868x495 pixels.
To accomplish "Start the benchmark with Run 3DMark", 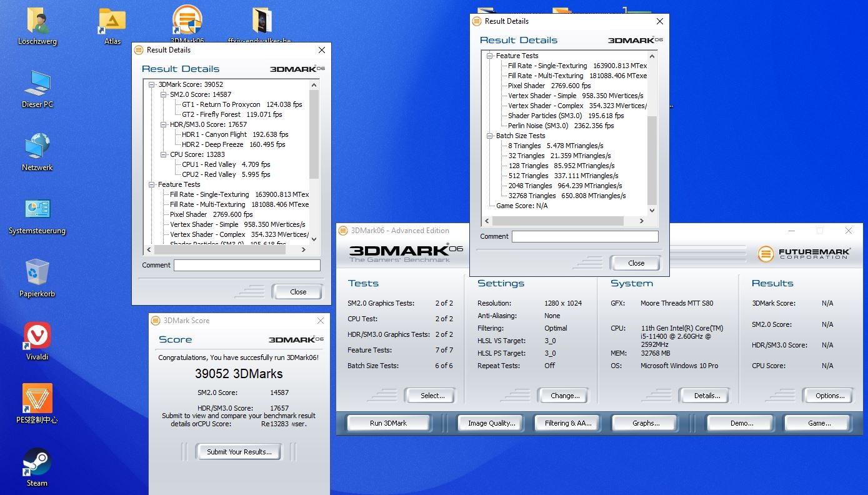I will pyautogui.click(x=388, y=423).
